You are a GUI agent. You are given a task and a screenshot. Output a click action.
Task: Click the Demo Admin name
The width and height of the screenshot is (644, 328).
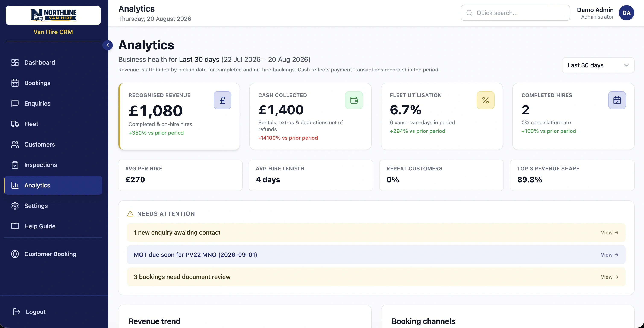[x=595, y=10]
